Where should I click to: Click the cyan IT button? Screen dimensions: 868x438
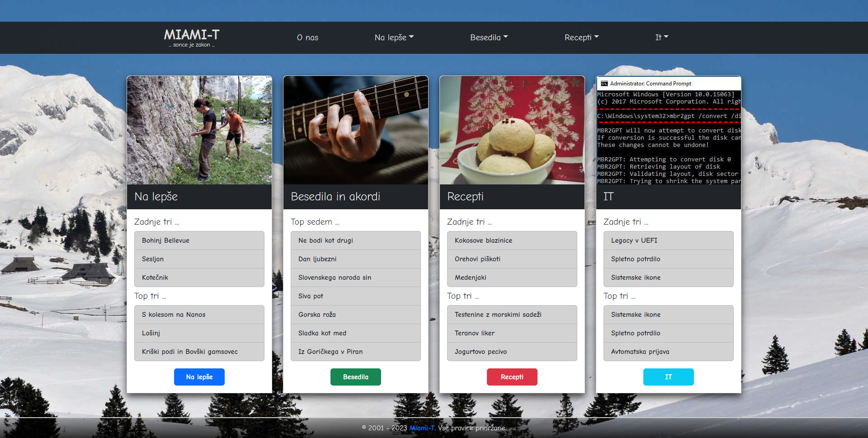pyautogui.click(x=669, y=377)
